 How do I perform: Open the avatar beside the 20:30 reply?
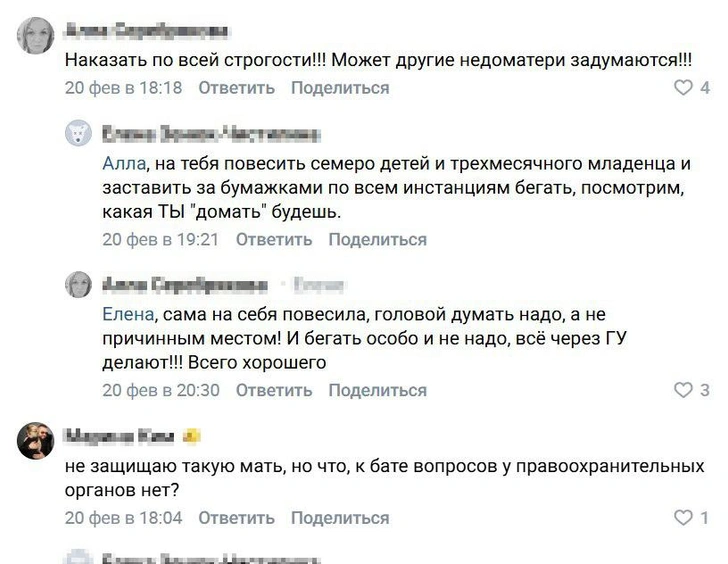79,285
